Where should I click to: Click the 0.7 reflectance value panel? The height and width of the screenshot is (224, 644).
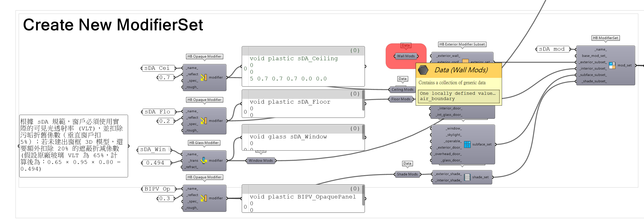pyautogui.click(x=165, y=77)
